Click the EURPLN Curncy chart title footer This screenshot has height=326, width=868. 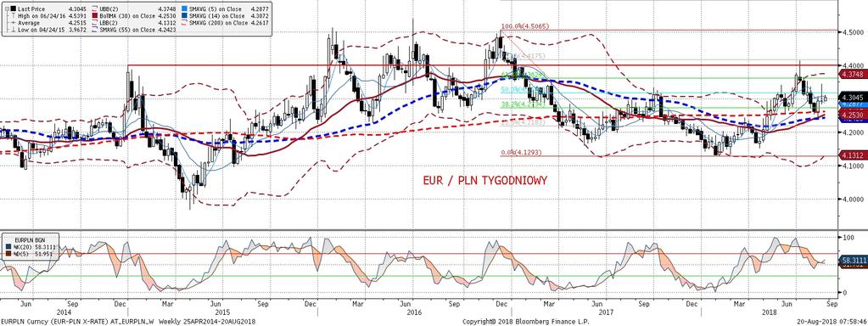129,321
